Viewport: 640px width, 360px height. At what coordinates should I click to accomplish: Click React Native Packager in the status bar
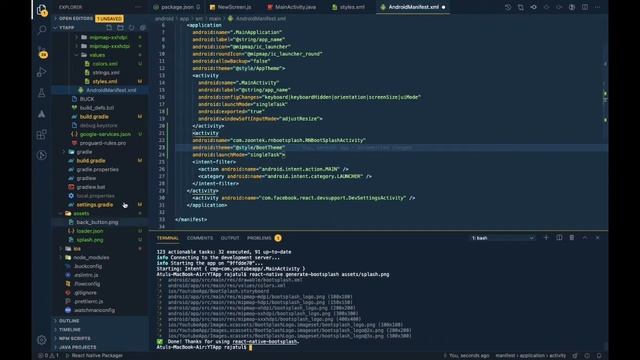click(x=94, y=356)
